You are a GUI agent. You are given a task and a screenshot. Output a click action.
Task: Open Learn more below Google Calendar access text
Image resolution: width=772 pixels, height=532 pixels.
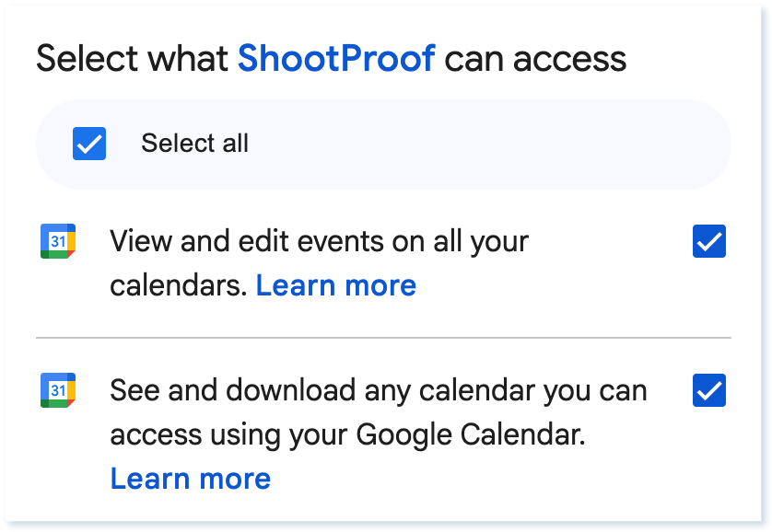coord(190,479)
